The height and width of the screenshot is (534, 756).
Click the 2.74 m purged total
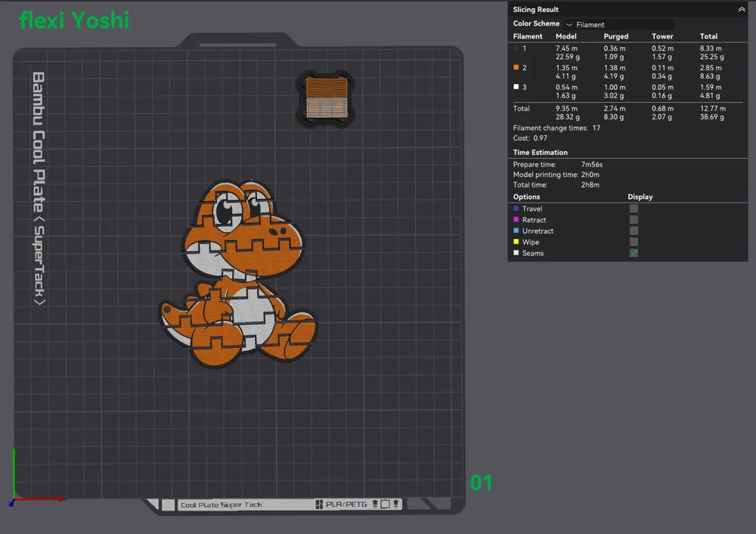pos(614,108)
